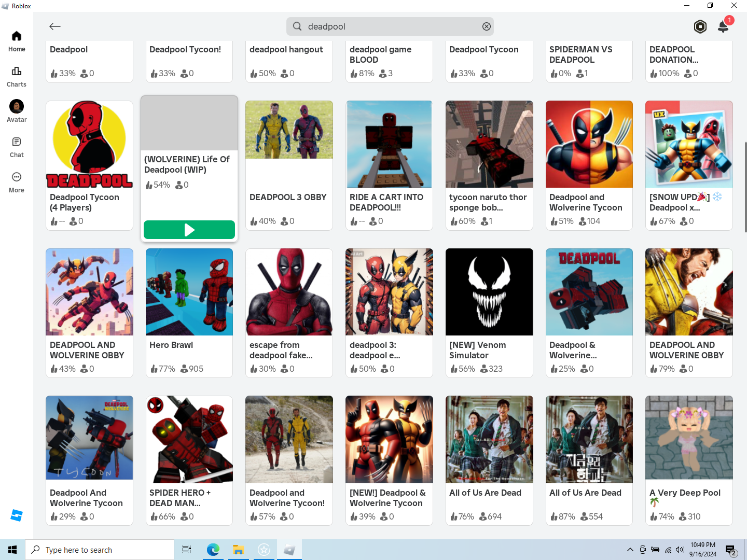Screen dimensions: 747x560
Task: Show hidden system tray icons
Action: point(630,550)
